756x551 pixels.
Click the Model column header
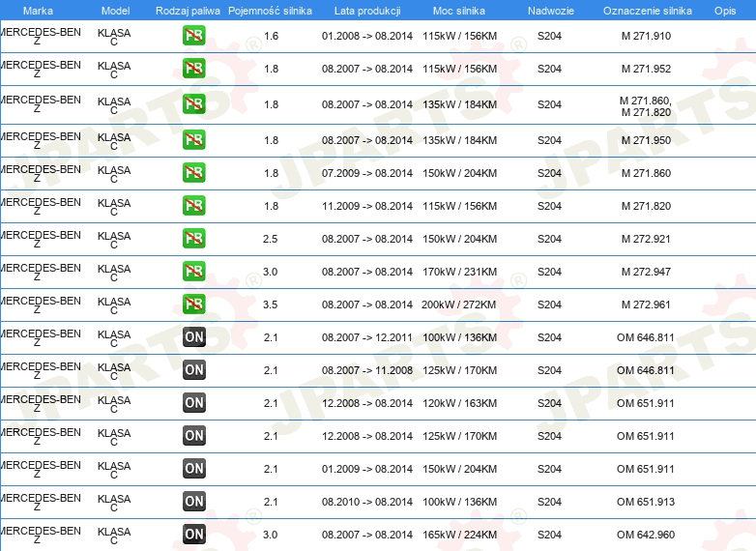click(116, 11)
